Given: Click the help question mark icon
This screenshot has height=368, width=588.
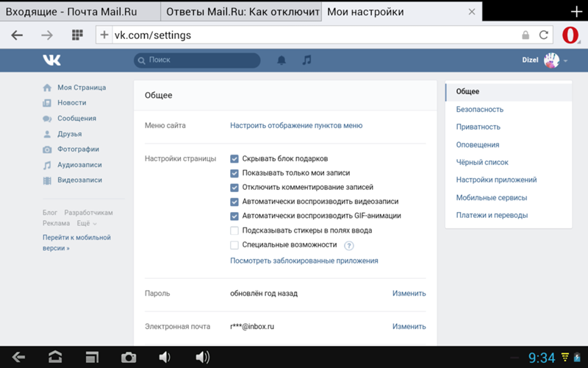Looking at the screenshot, I should 349,245.
